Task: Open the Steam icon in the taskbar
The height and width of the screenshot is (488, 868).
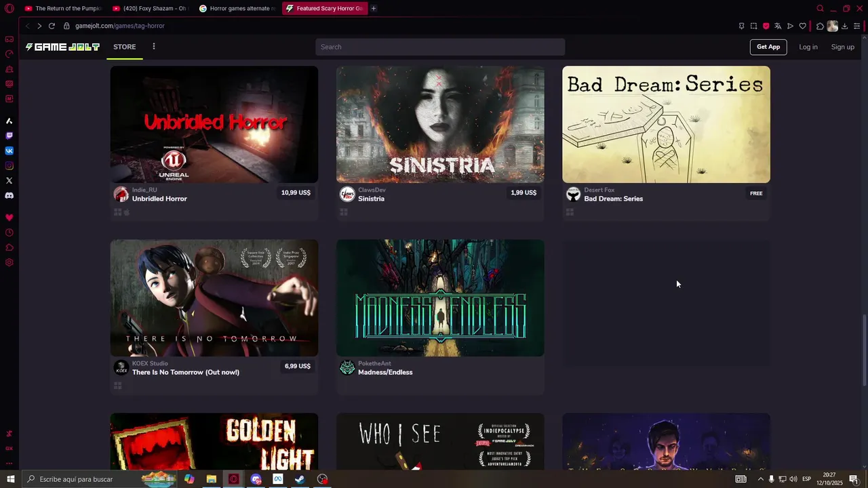Action: (x=300, y=479)
